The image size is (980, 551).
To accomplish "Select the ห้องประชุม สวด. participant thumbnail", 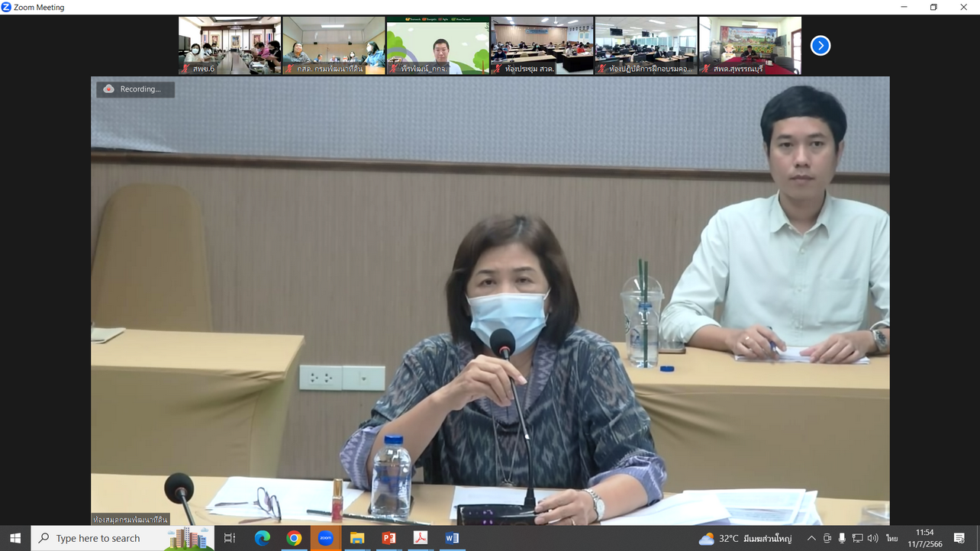I will coord(542,46).
